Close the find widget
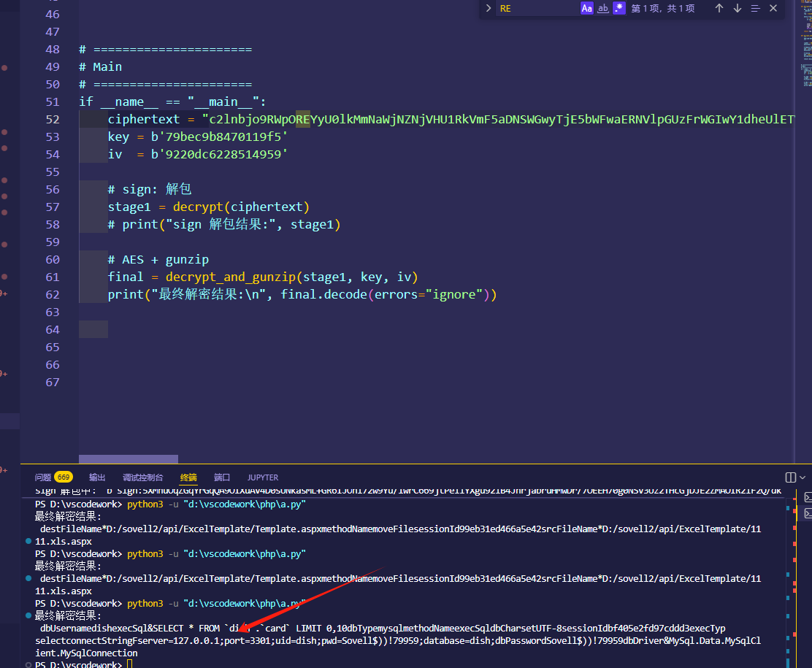The width and height of the screenshot is (812, 668). (774, 8)
